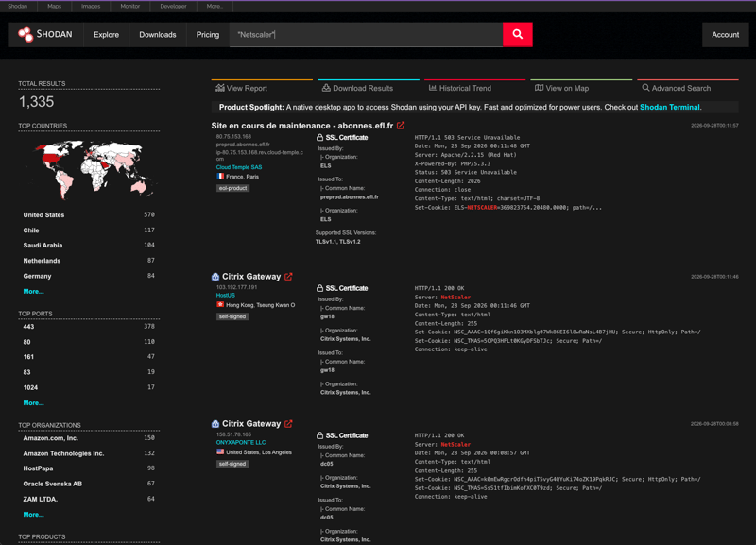
Task: Click the View Report chart icon
Action: click(x=220, y=88)
